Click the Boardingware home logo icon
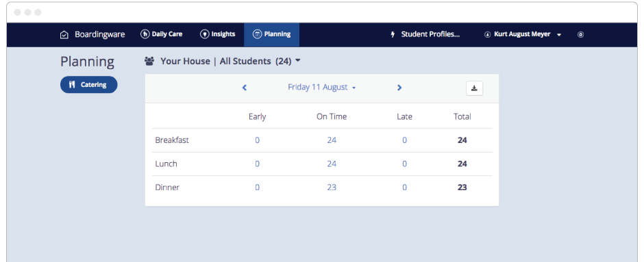This screenshot has height=262, width=644. point(64,35)
